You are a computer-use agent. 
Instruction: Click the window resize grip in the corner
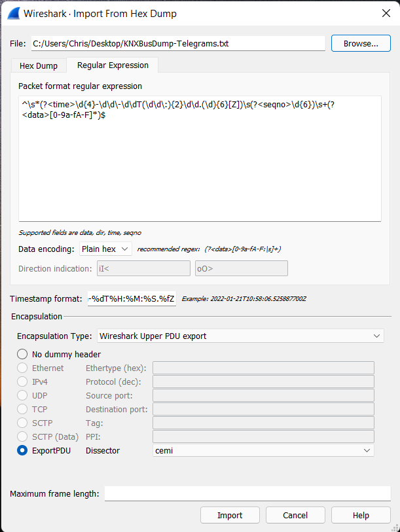[x=395, y=528]
